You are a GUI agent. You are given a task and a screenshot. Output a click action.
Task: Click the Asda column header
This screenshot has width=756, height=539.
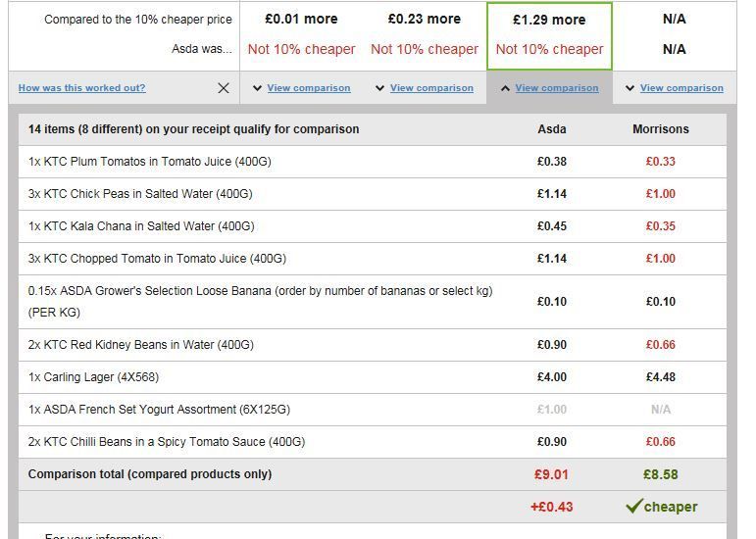tap(552, 129)
